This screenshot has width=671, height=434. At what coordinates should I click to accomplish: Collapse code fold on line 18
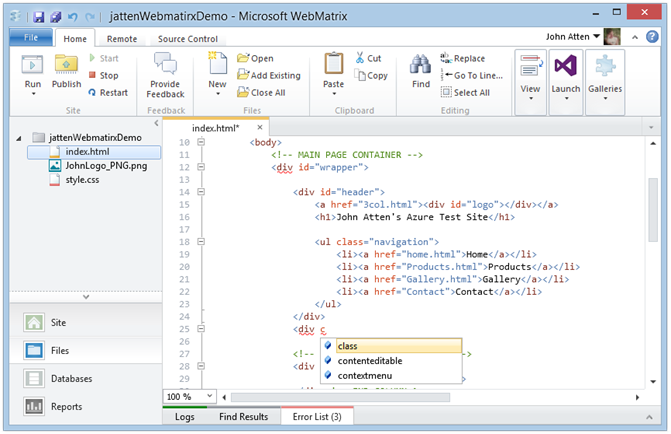click(201, 241)
